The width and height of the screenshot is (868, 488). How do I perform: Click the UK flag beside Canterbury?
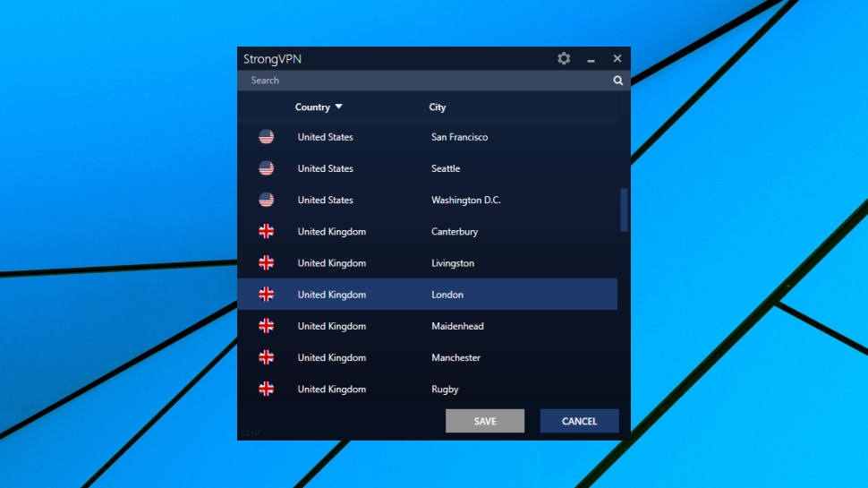[x=267, y=232]
